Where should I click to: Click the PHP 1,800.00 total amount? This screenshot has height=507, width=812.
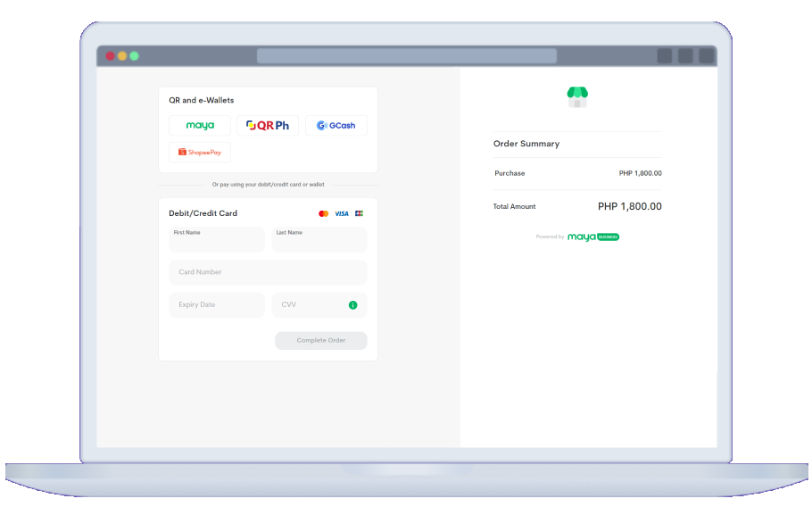tap(629, 207)
